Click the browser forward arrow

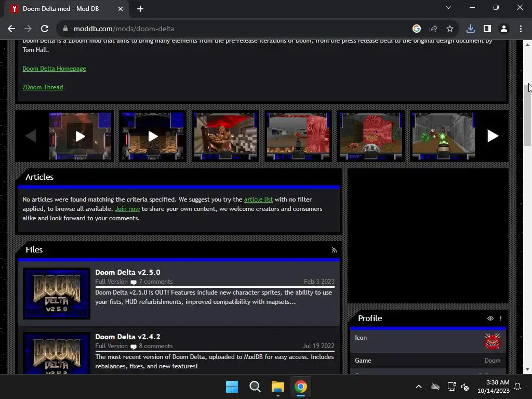(x=28, y=29)
